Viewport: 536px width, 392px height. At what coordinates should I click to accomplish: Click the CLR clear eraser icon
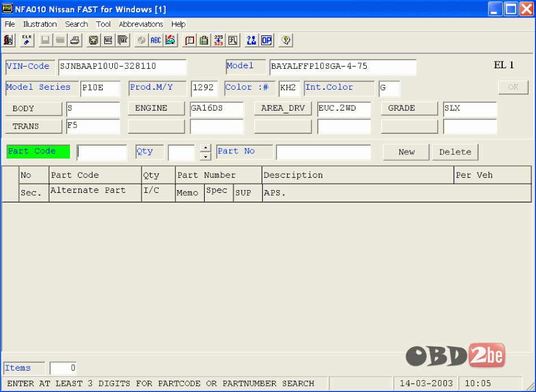(27, 40)
